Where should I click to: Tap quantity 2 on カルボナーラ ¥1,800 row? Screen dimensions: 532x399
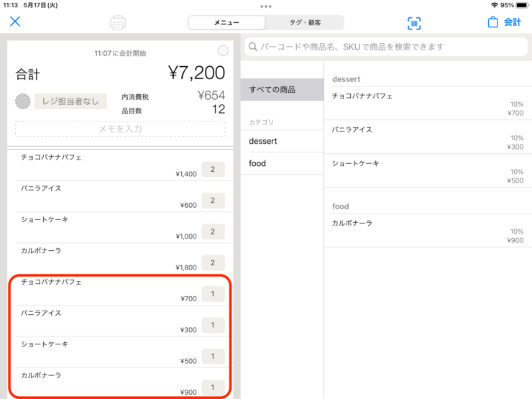[x=213, y=262]
